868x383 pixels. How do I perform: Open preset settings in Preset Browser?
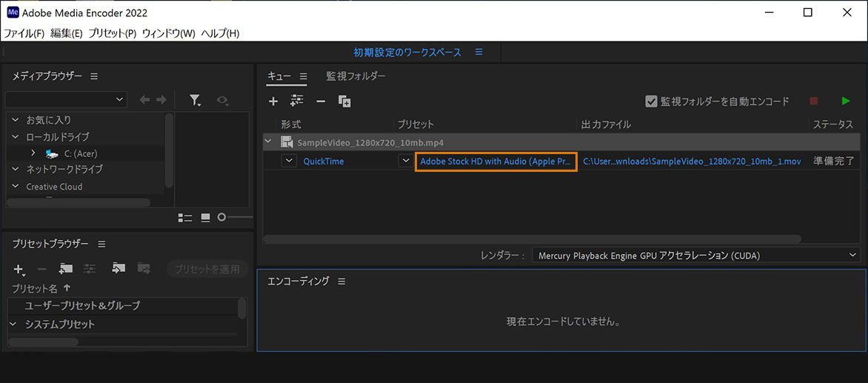click(90, 269)
